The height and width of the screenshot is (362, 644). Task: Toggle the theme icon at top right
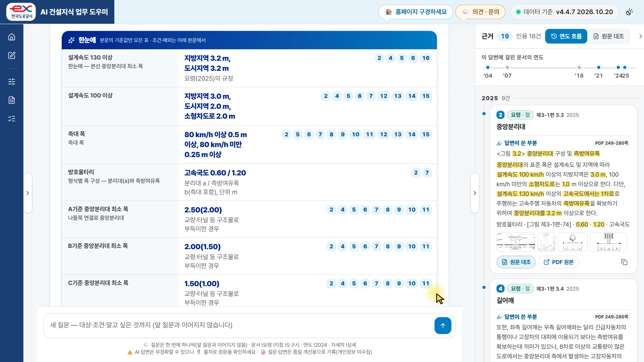(x=630, y=12)
